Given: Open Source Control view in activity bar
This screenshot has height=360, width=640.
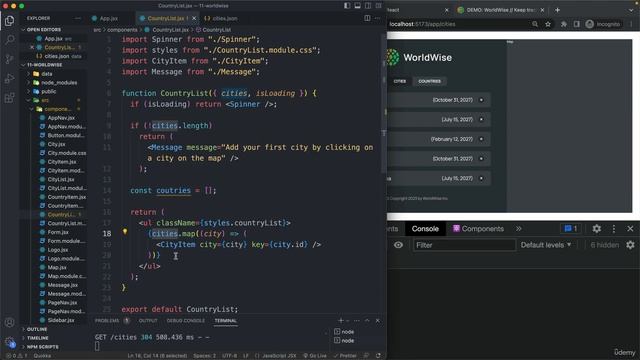Looking at the screenshot, I should point(9,59).
